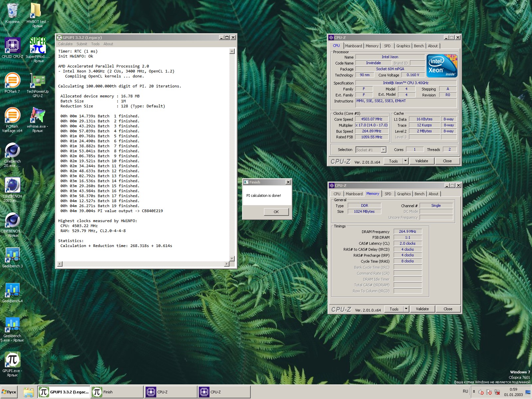Image resolution: width=532 pixels, height=399 pixels.
Task: Open the Recycle Bin (Корзина) desktop icon
Action: click(x=12, y=13)
